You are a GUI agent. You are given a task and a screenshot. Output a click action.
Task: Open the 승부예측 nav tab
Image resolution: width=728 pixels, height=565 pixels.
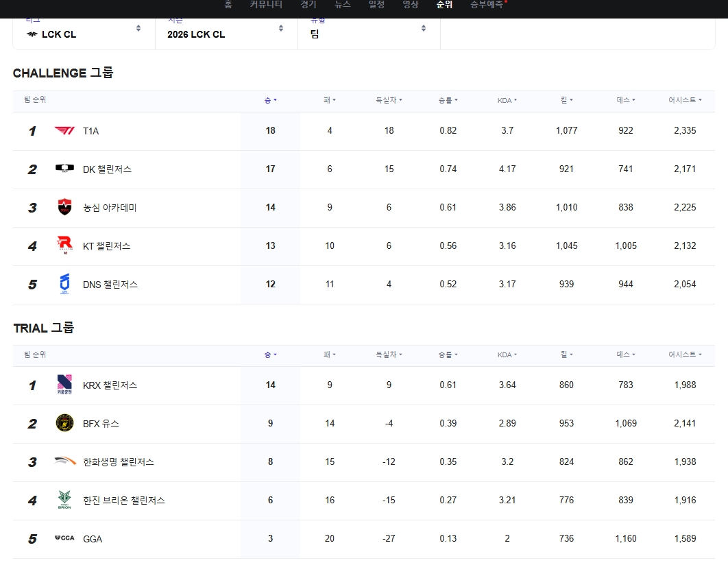click(x=487, y=5)
